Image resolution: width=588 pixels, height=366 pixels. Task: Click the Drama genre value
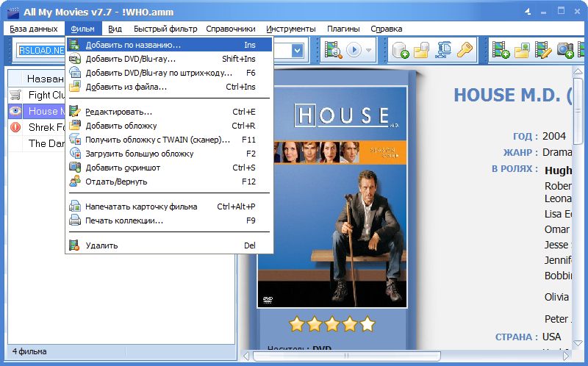click(557, 152)
